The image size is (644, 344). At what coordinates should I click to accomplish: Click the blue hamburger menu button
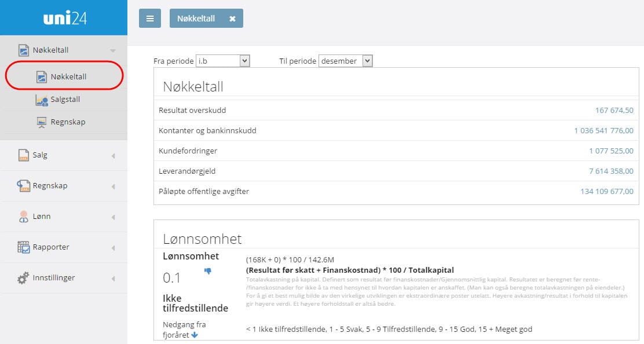[150, 18]
